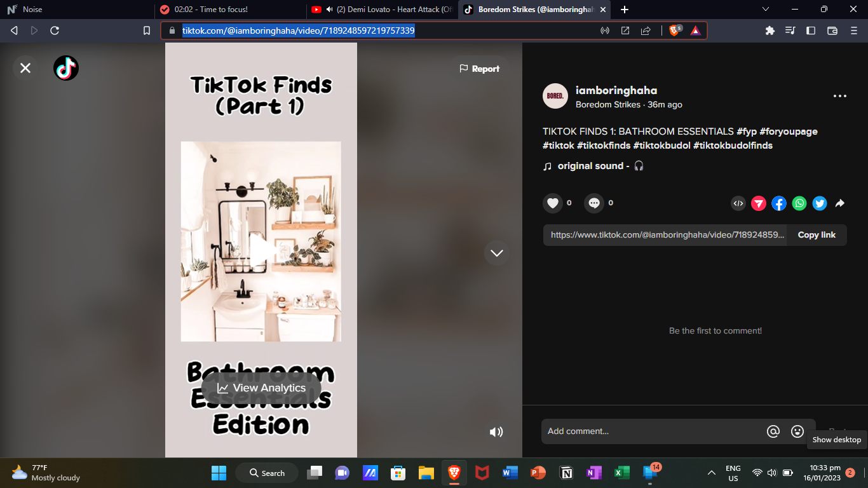
Task: Click the Embed code icon
Action: pos(738,203)
